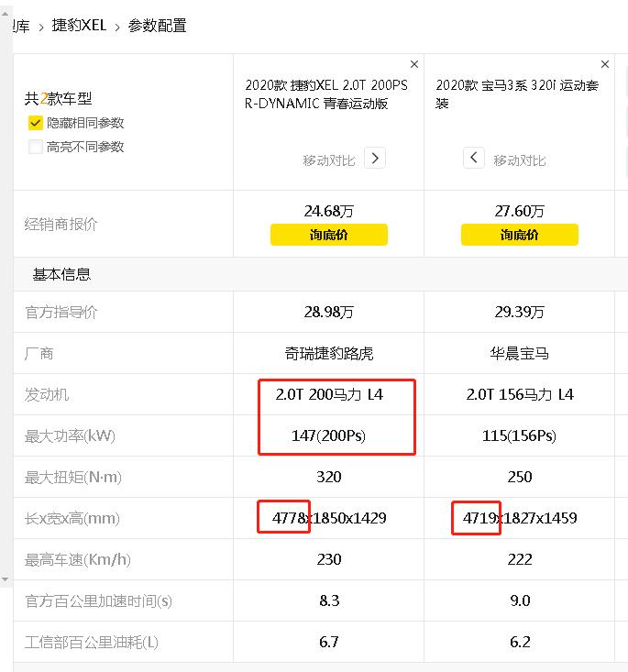
Task: Click the 奇瑞捷豹路虎 manufacturer cell
Action: point(329,354)
